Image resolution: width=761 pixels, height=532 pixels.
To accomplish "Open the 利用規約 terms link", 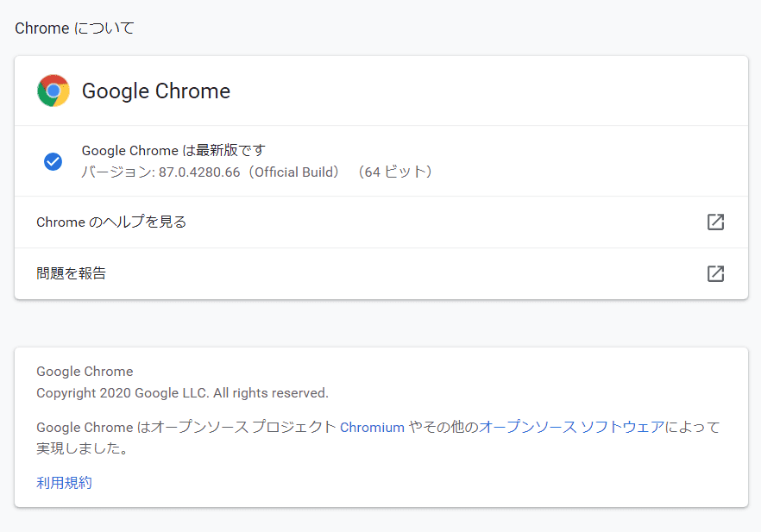I will tap(64, 483).
